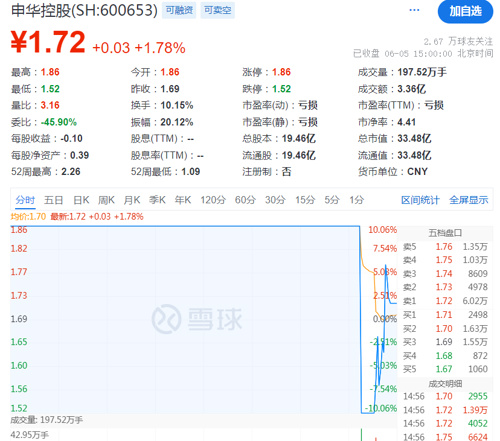Click the 买3 row at 1.69
The height and width of the screenshot is (441, 500).
pyautogui.click(x=445, y=342)
